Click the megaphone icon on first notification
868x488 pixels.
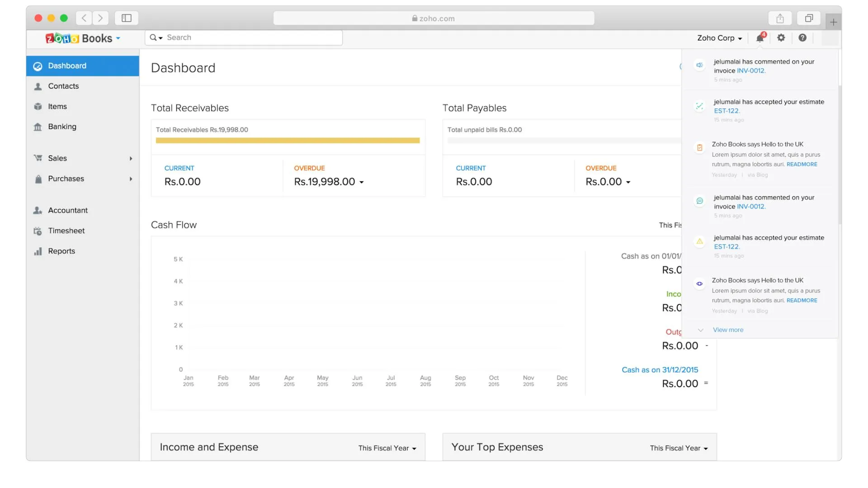coord(699,65)
